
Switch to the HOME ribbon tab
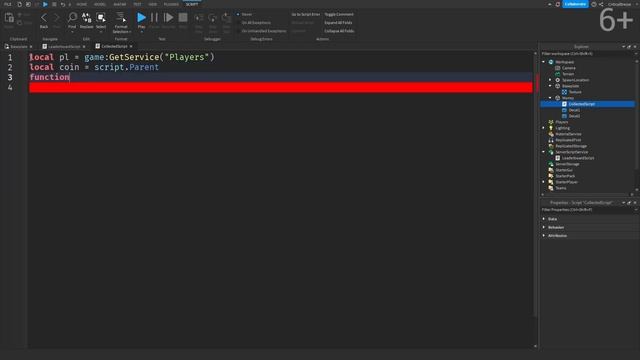click(x=82, y=4)
